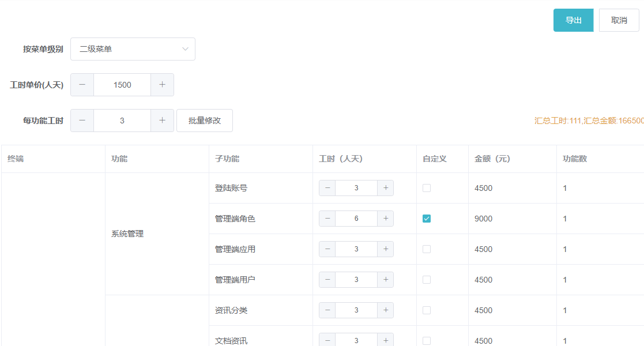This screenshot has width=644, height=346.
Task: Increase 工时单价(人天) with plus button
Action: (162, 85)
